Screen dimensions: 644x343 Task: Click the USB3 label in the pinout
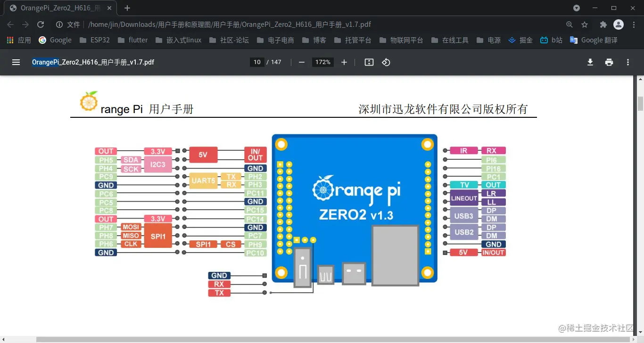464,215
